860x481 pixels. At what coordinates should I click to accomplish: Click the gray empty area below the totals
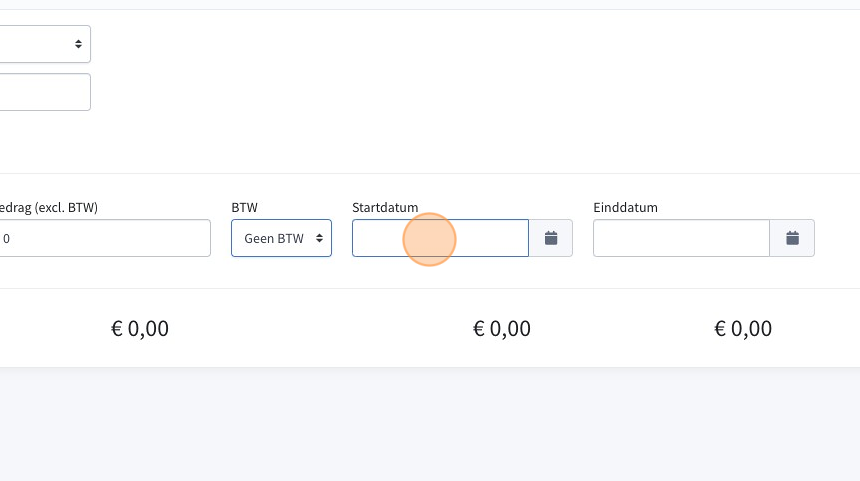[430, 424]
